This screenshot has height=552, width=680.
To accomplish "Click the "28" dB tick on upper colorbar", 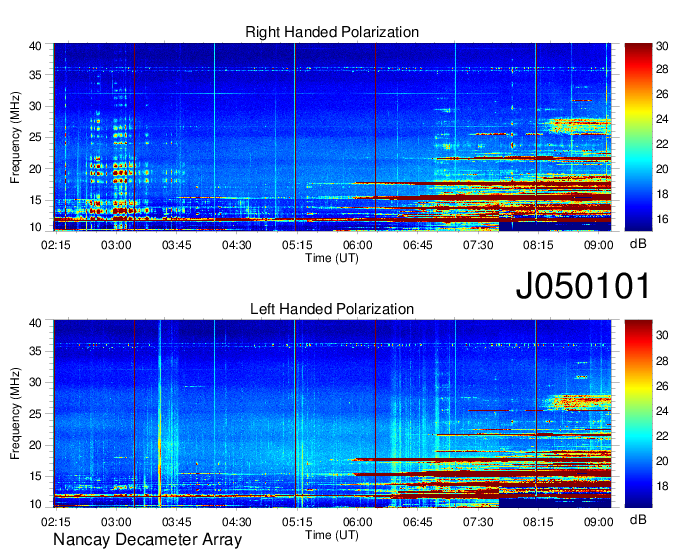I will click(x=662, y=69).
